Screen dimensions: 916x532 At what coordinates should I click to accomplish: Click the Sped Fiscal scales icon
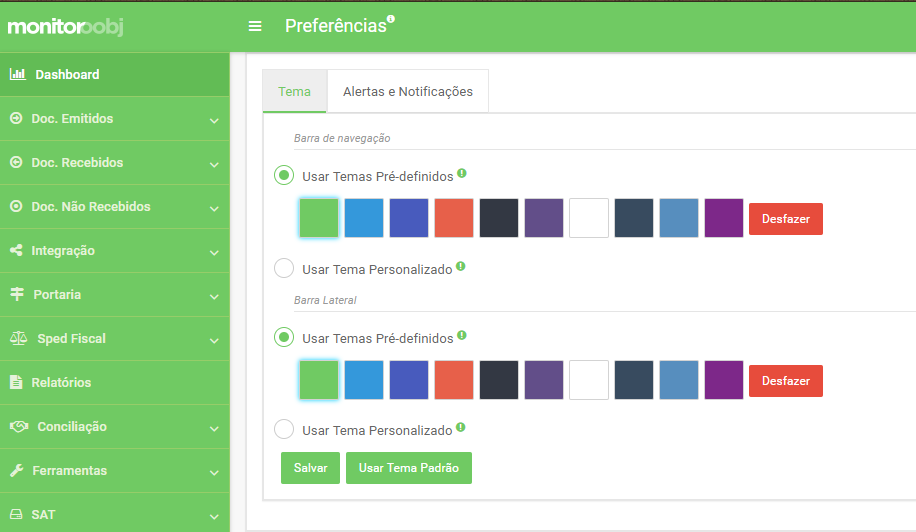point(19,338)
